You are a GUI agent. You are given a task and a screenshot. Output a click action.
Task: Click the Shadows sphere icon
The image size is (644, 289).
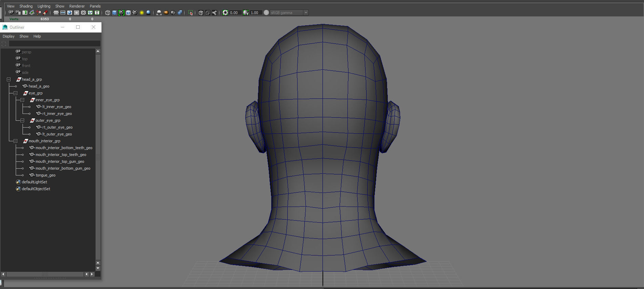tap(149, 13)
